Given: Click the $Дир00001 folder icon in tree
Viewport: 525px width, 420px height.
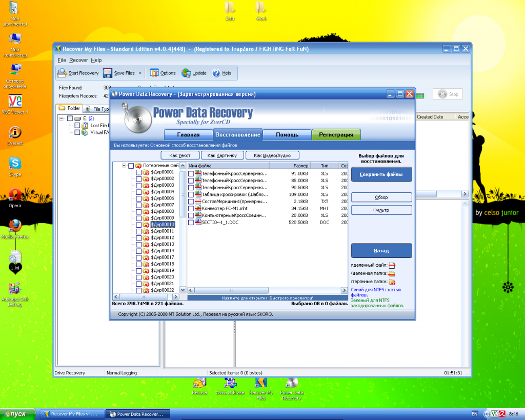Looking at the screenshot, I should pos(146,172).
